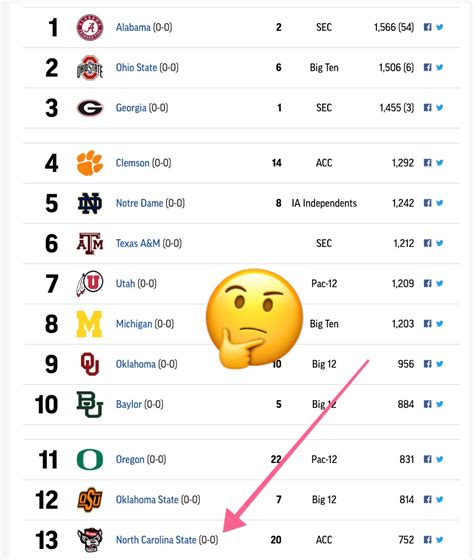Screen dimensions: 474x560
Task: Open the Ohio State team link
Action: tap(136, 68)
